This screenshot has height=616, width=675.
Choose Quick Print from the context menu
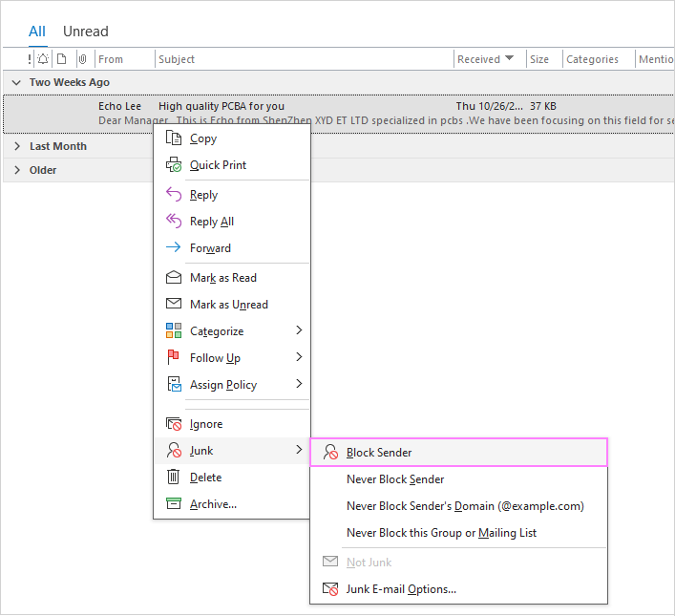click(x=232, y=165)
